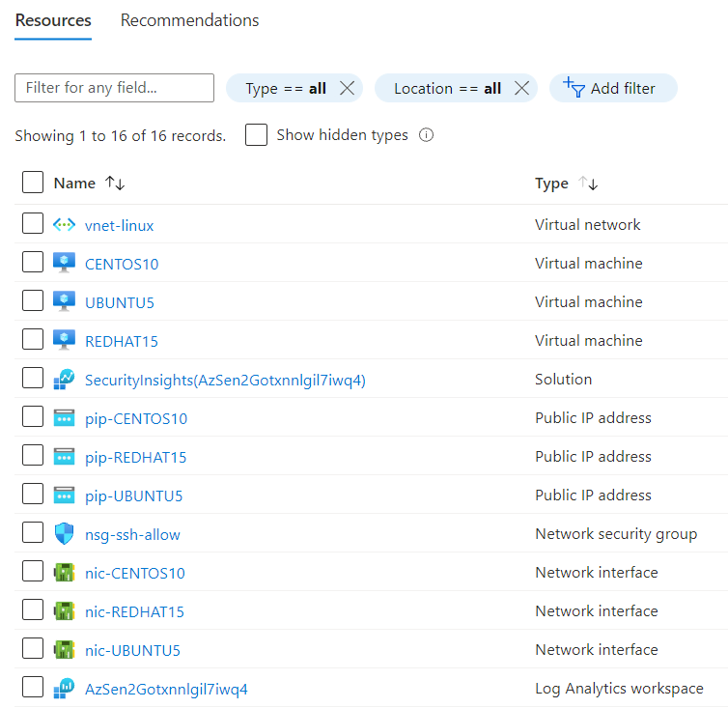
Task: Click the nic-REDHAT15 network interface icon
Action: [x=64, y=610]
